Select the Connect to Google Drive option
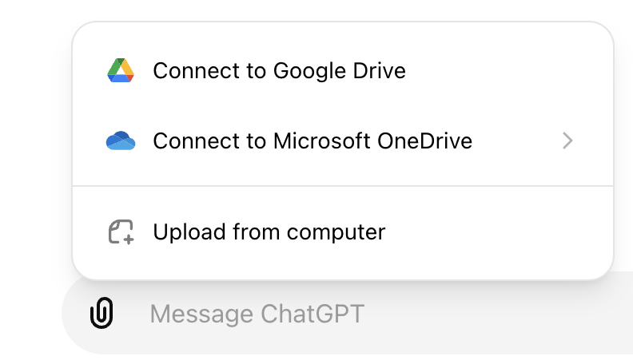This screenshot has height=364, width=633. point(279,71)
